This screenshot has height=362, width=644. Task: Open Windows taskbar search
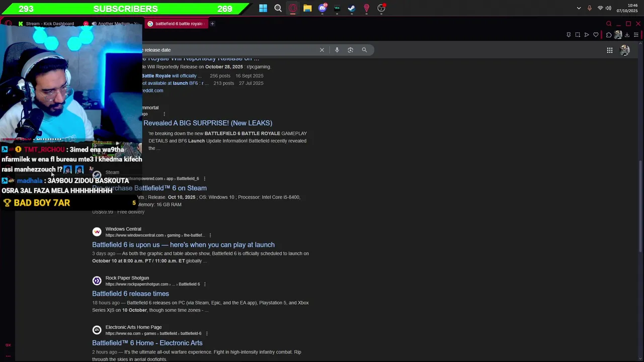278,8
